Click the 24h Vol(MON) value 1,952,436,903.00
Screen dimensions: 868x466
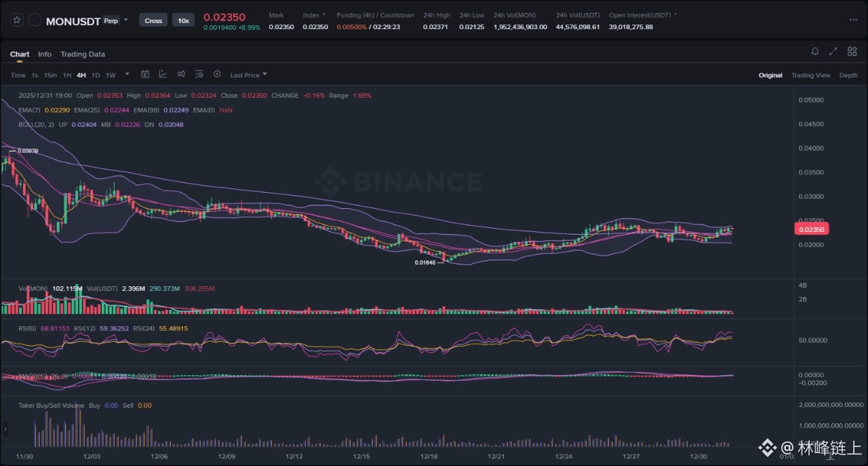520,27
